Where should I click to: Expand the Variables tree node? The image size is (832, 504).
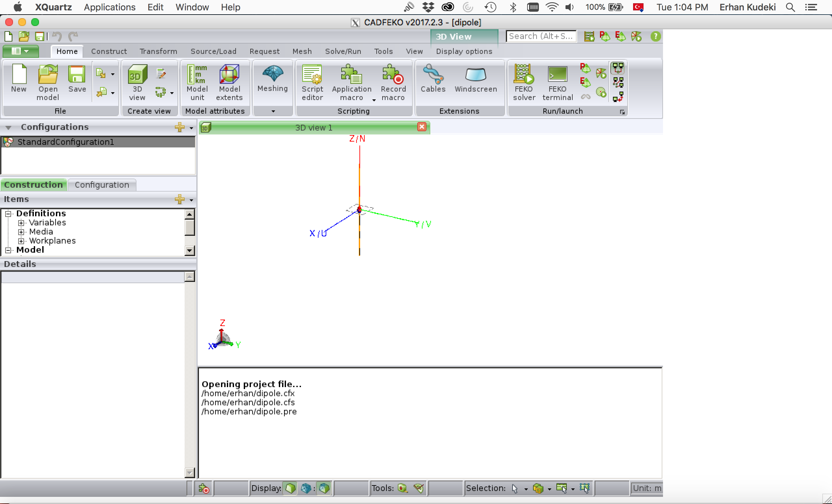(x=21, y=223)
